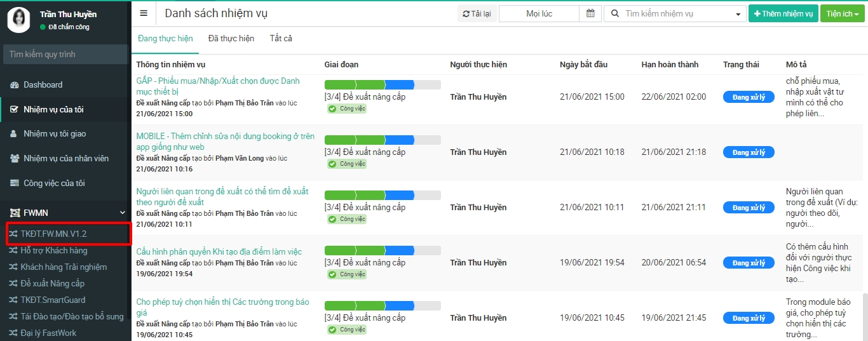
Task: Open the TKĐT.SmartGuard workflow
Action: (x=53, y=300)
